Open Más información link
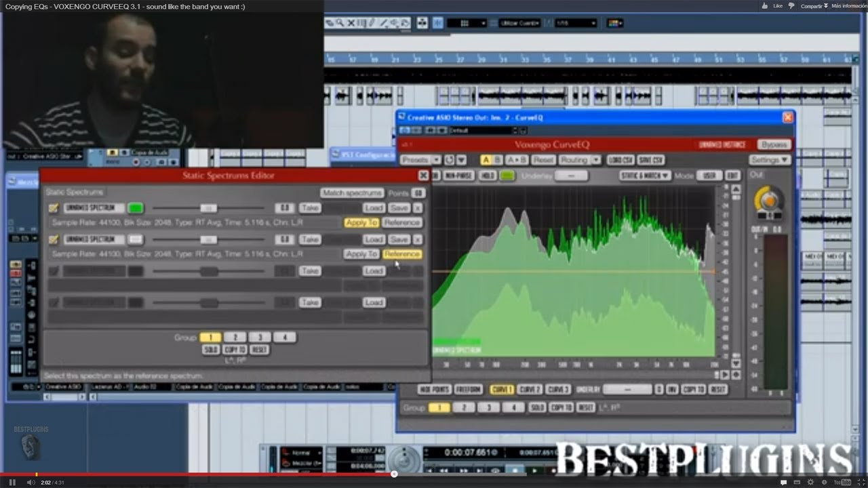This screenshot has height=488, width=868. (849, 5)
